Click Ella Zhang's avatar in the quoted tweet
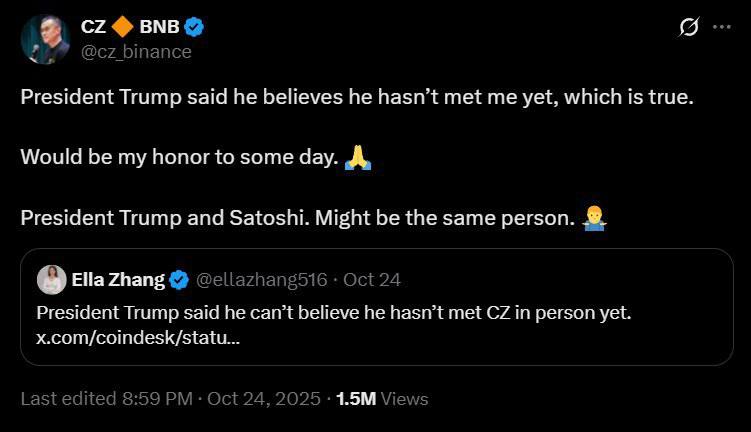The height and width of the screenshot is (432, 751). coord(51,279)
